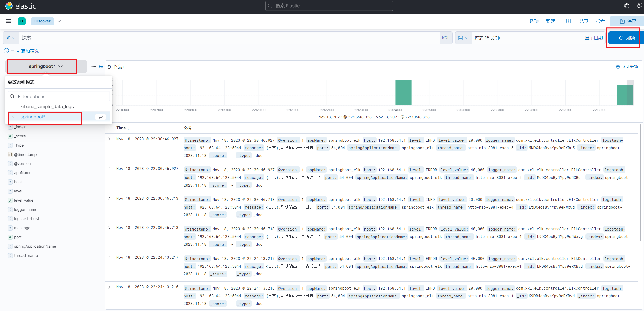Click the port number field icon
Viewport: 644px width, 311px height.
pyautogui.click(x=10, y=237)
